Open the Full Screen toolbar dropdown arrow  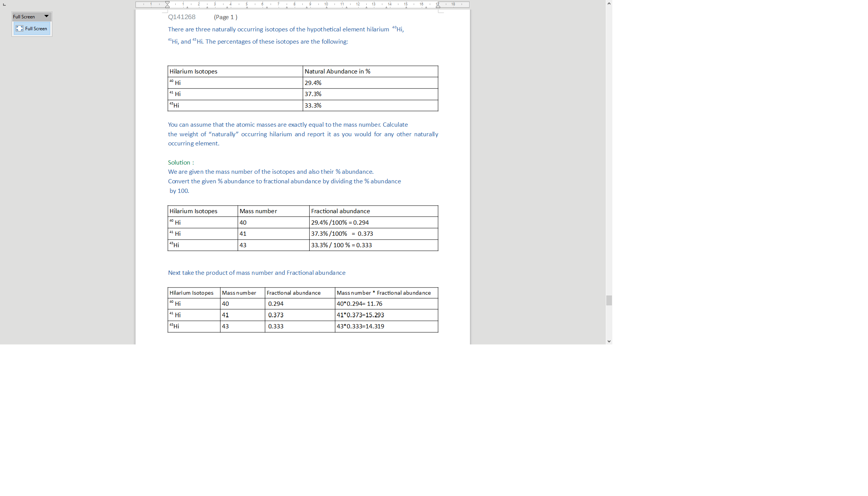coord(46,16)
